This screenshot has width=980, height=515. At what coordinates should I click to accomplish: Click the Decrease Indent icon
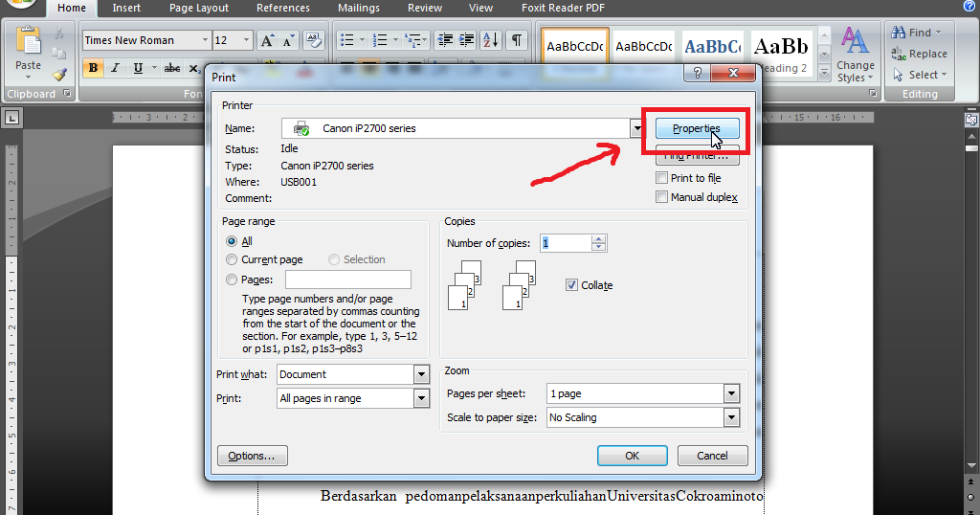click(445, 40)
